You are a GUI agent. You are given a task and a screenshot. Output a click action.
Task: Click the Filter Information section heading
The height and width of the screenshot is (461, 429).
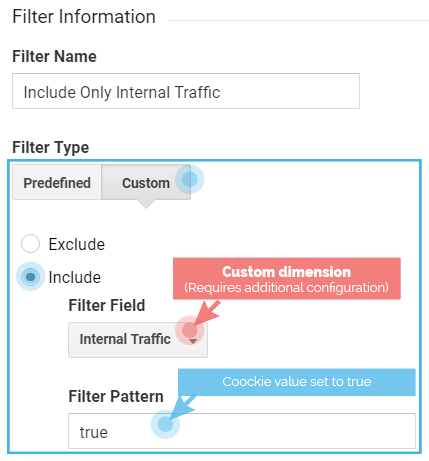click(84, 17)
